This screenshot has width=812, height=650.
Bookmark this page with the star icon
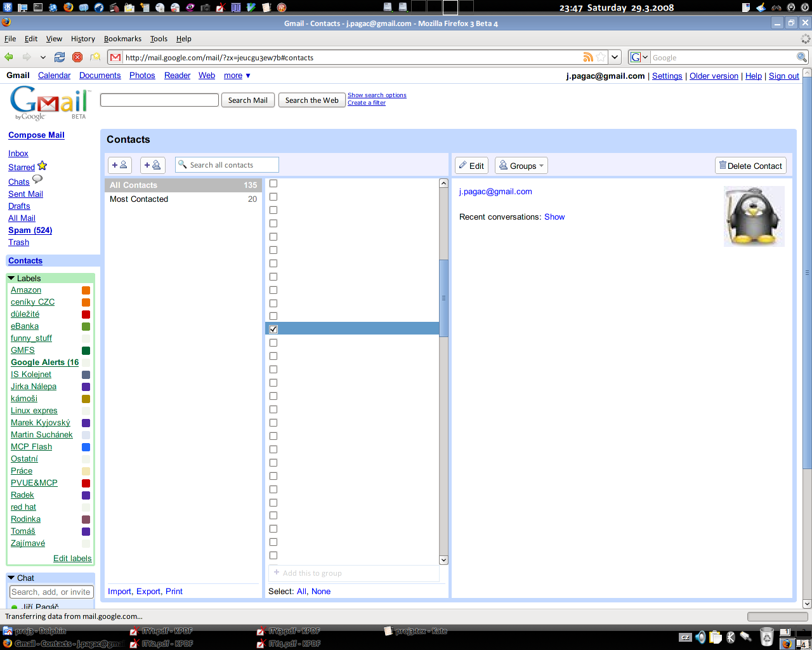(x=601, y=57)
